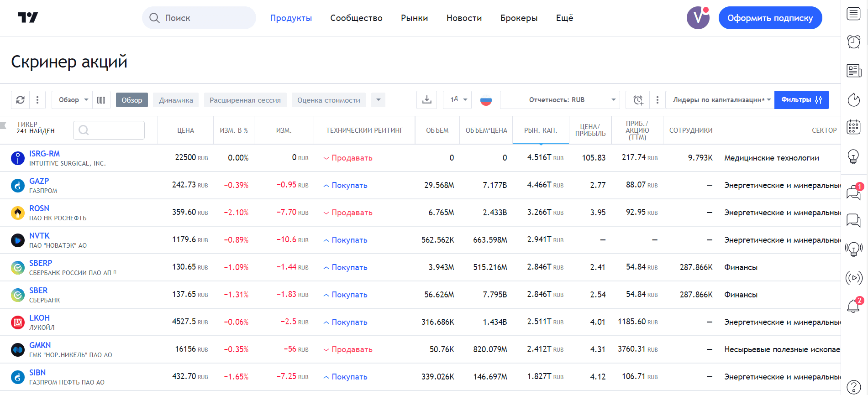The image size is (868, 395).
Task: Open the Ещё menu
Action: 565,18
